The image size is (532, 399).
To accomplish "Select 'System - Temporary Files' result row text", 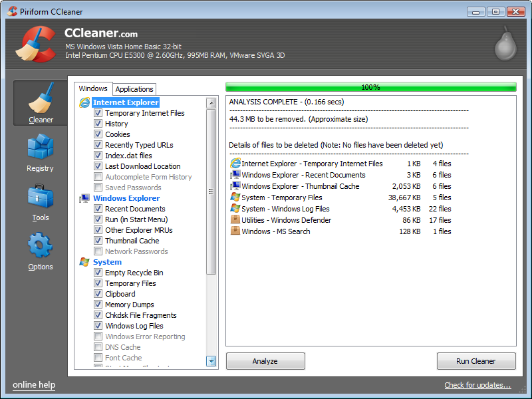I will click(281, 198).
